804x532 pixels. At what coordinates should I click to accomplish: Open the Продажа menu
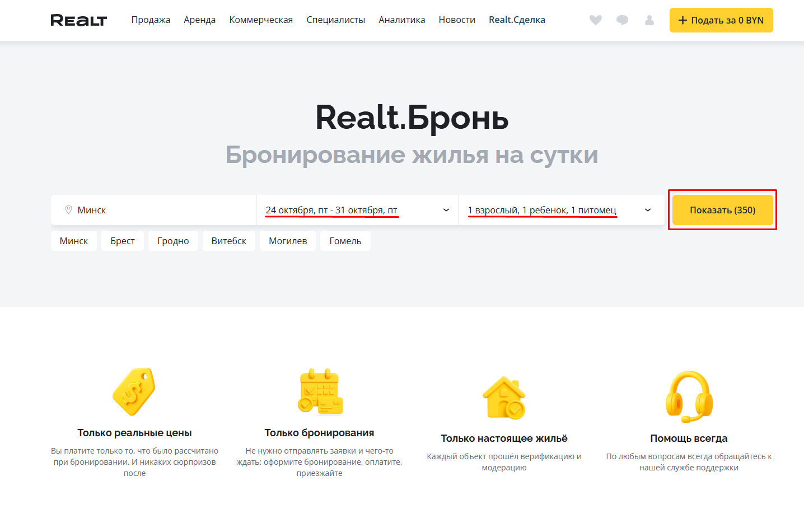[x=151, y=20]
